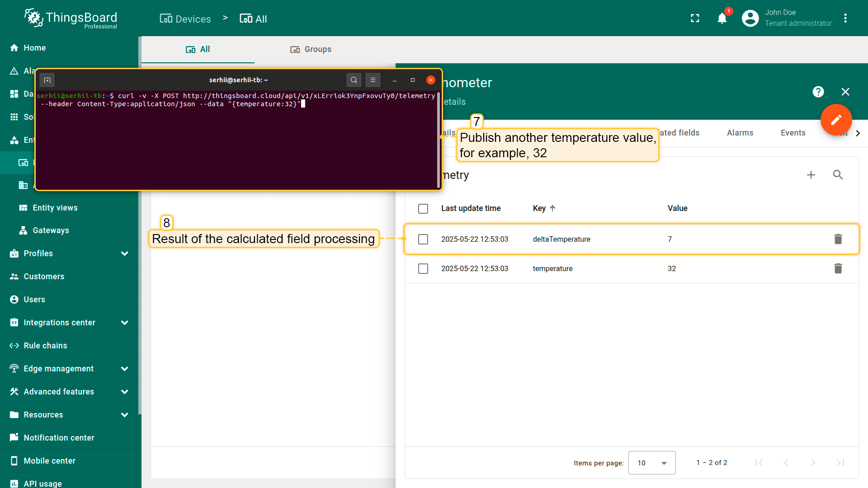Select all telemetry rows checkbox
Screen dimensions: 868x488
pos(423,208)
